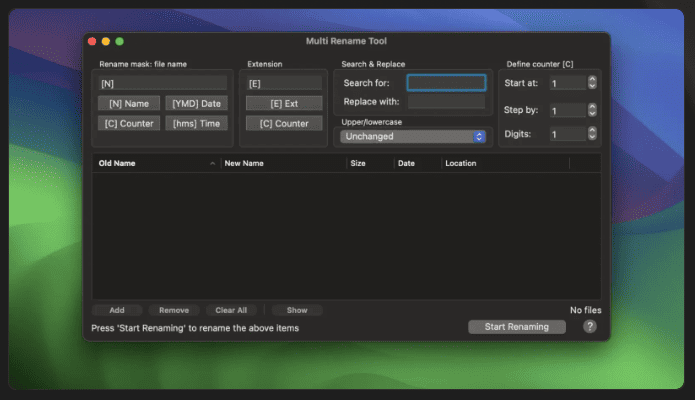This screenshot has height=400, width=695.
Task: Click the Show button
Action: coord(297,310)
